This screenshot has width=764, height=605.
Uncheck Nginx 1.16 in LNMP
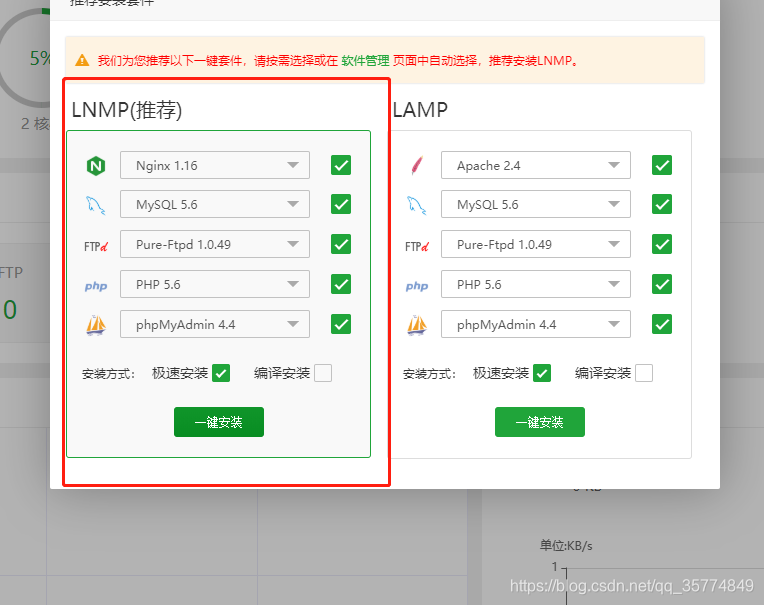point(341,165)
